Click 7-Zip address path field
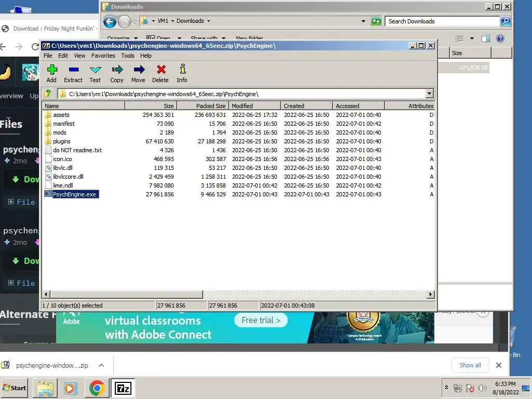This screenshot has width=532, height=399. [242, 94]
